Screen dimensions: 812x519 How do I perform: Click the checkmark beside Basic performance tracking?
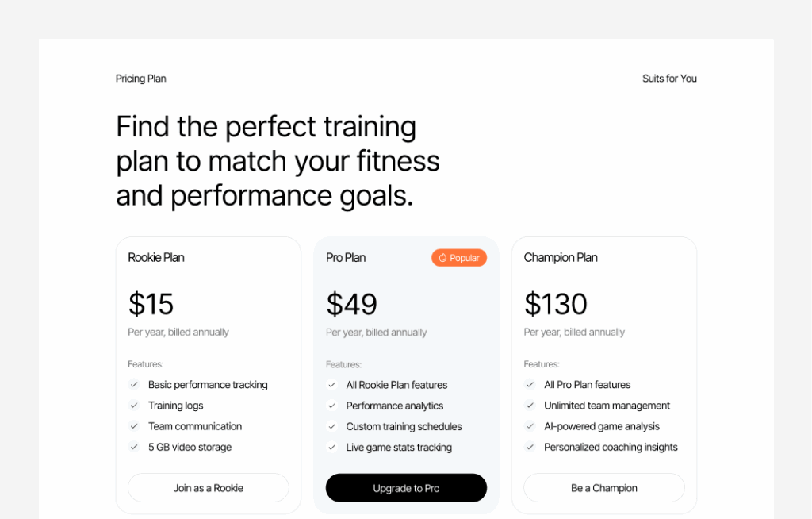coord(134,385)
